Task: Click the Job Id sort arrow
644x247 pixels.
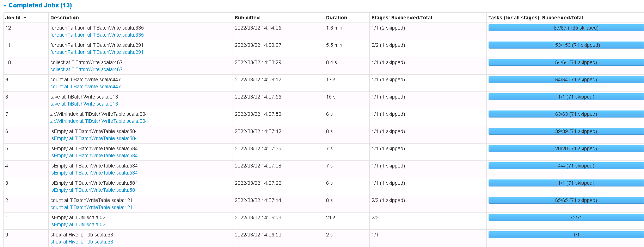Action: [25, 18]
